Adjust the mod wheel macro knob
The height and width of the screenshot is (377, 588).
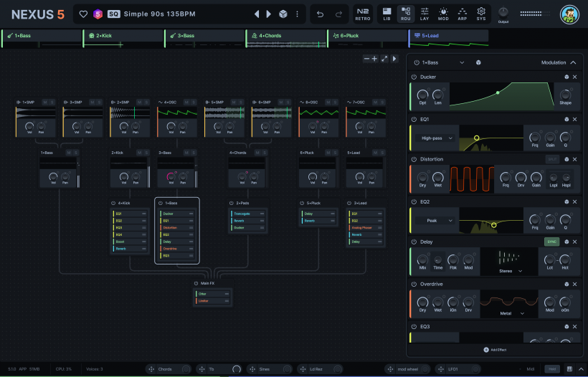[425, 369]
